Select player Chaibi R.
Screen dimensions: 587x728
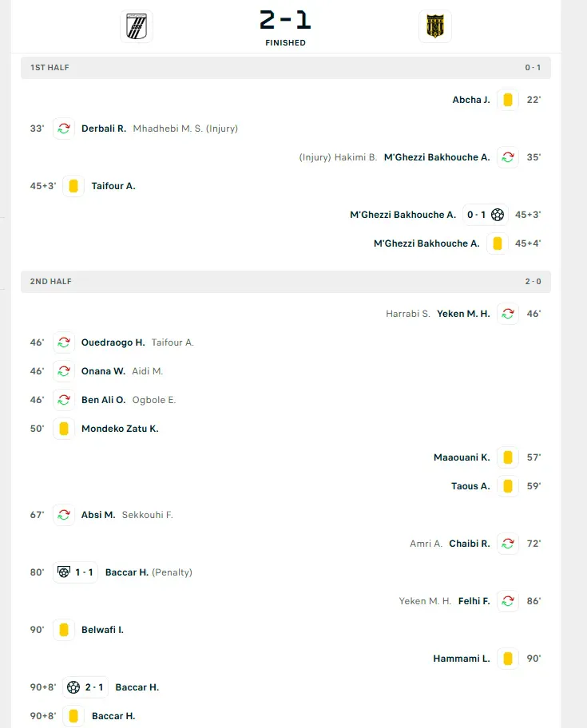click(x=470, y=544)
